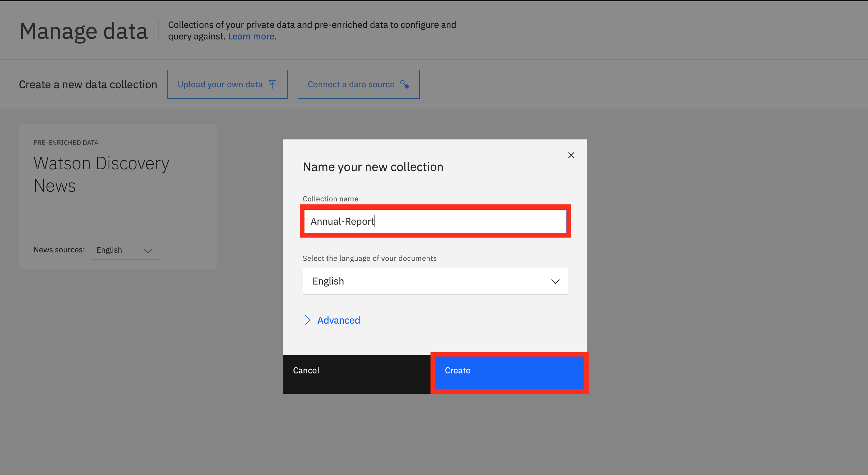Screen dimensions: 868x475
Task: Close the Name your new collection dialog
Action: (x=571, y=155)
